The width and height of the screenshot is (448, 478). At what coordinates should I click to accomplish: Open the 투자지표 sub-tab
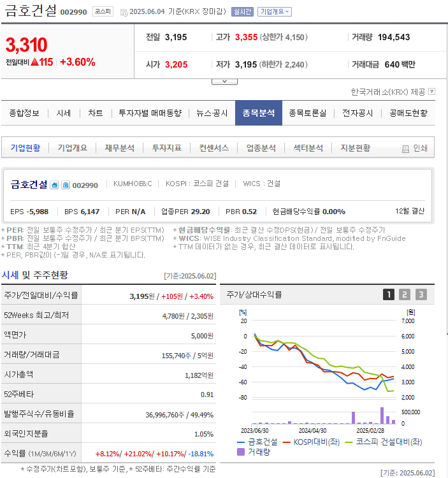(x=167, y=148)
